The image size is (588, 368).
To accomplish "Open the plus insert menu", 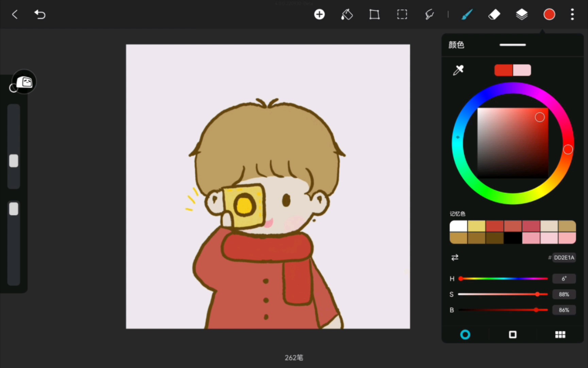I will [319, 14].
